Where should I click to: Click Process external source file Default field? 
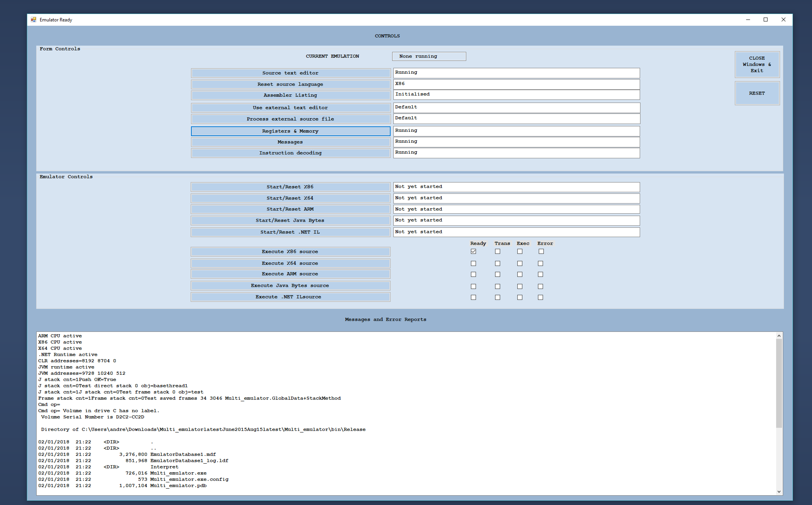click(x=517, y=119)
